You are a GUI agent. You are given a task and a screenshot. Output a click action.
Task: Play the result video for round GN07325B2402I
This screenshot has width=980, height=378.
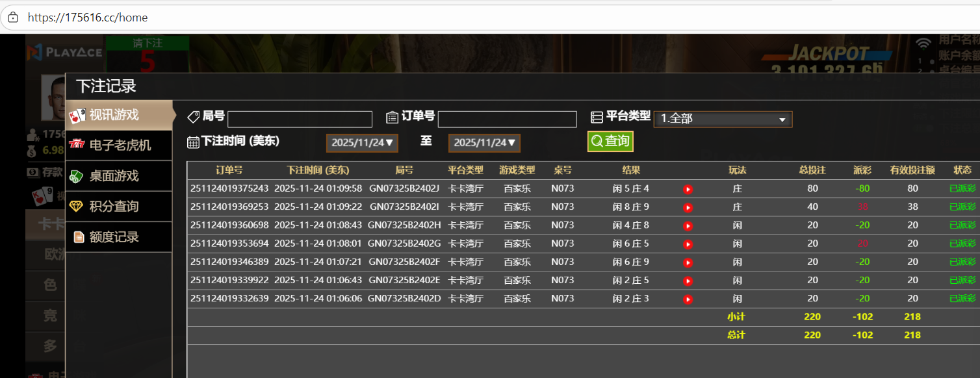click(x=688, y=207)
